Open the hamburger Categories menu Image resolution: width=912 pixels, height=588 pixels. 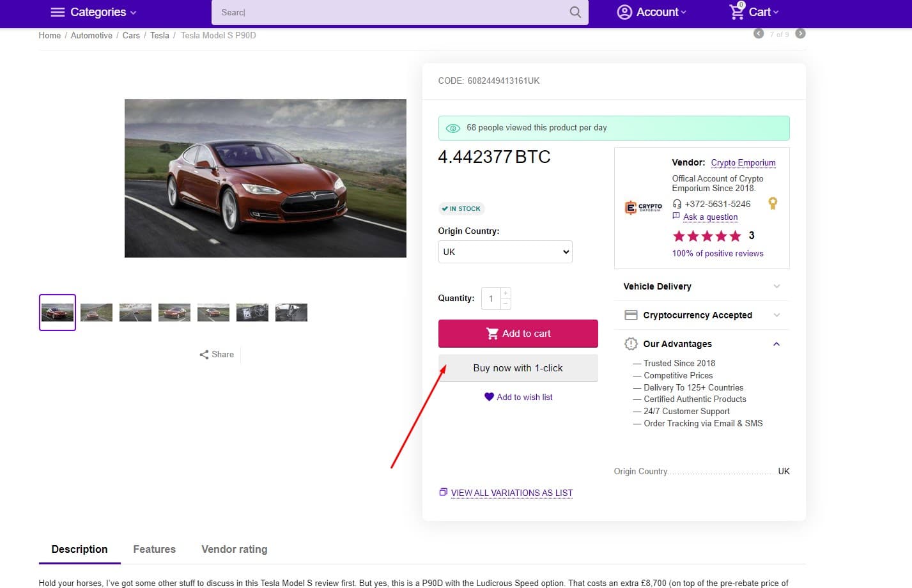(58, 12)
